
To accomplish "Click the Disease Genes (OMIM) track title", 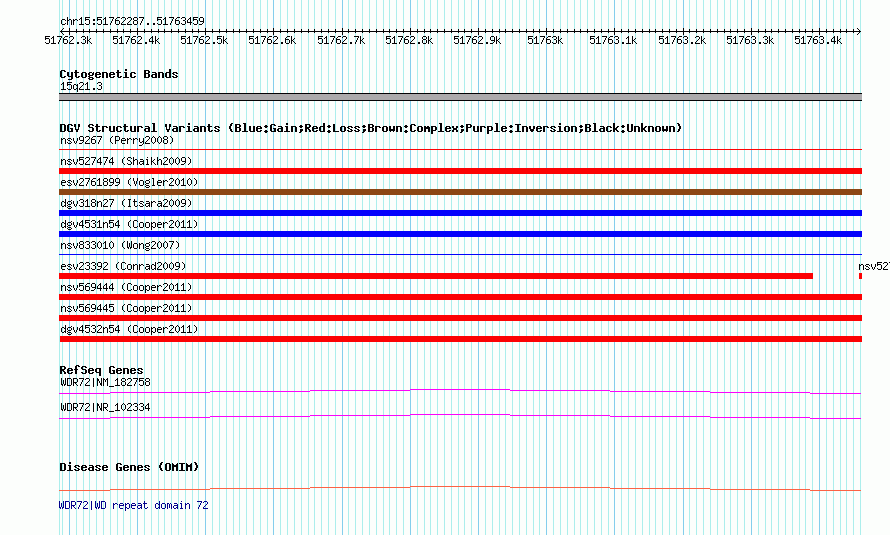I will coord(129,467).
